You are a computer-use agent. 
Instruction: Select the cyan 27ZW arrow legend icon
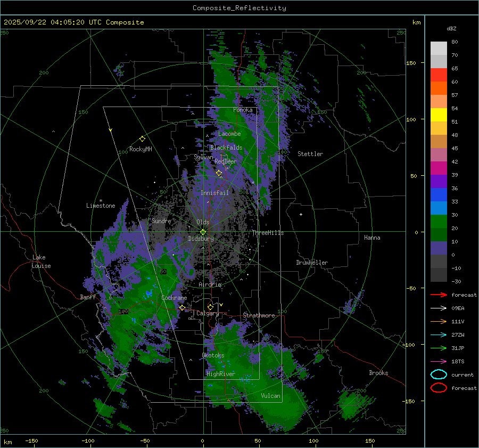(438, 335)
